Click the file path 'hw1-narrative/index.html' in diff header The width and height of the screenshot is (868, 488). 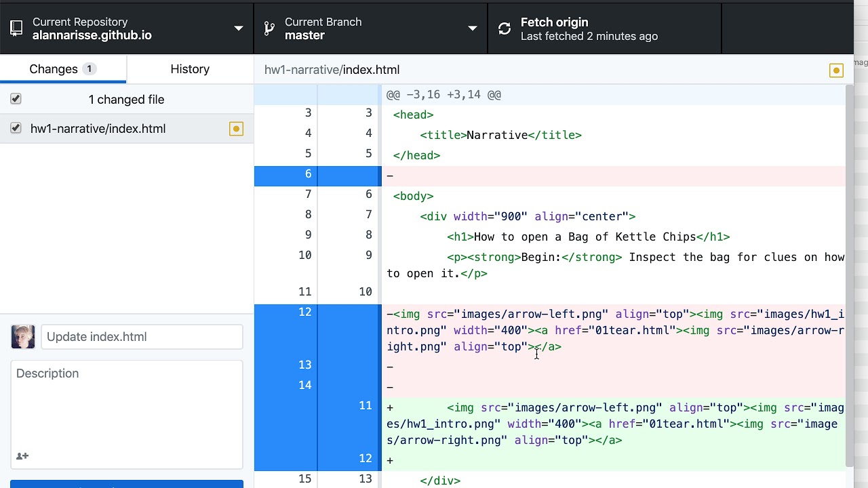tap(332, 70)
